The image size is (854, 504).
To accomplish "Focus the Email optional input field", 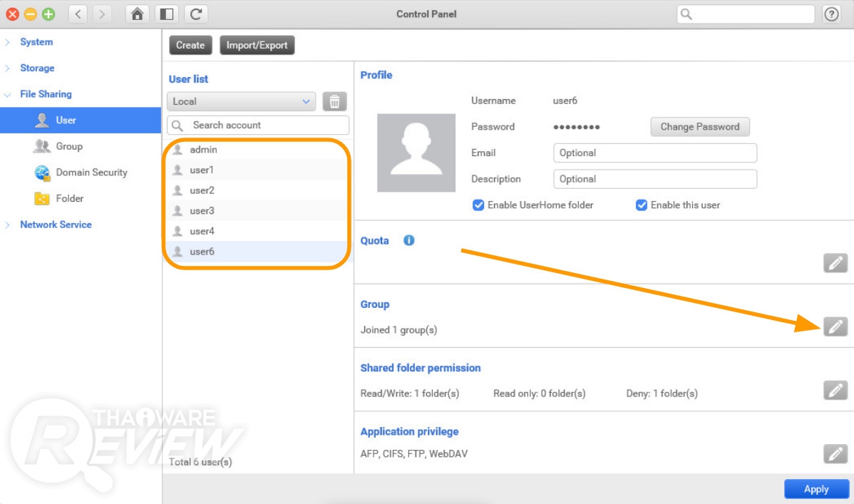I will pos(655,153).
